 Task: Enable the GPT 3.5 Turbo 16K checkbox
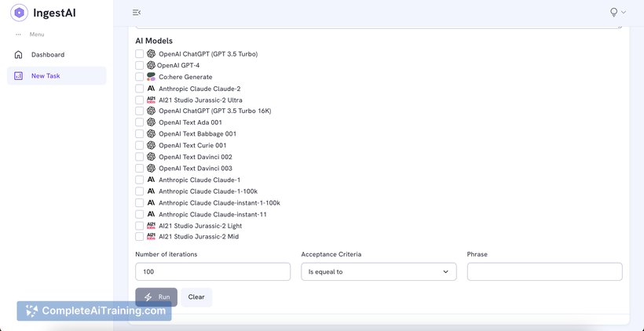[140, 111]
